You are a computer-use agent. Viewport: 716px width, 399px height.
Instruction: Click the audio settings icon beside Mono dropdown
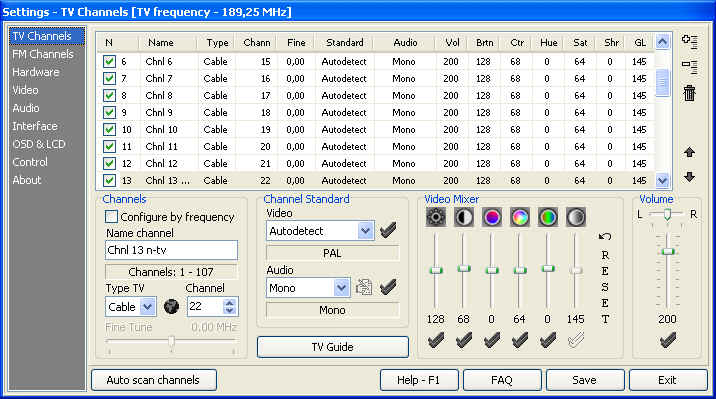[364, 287]
